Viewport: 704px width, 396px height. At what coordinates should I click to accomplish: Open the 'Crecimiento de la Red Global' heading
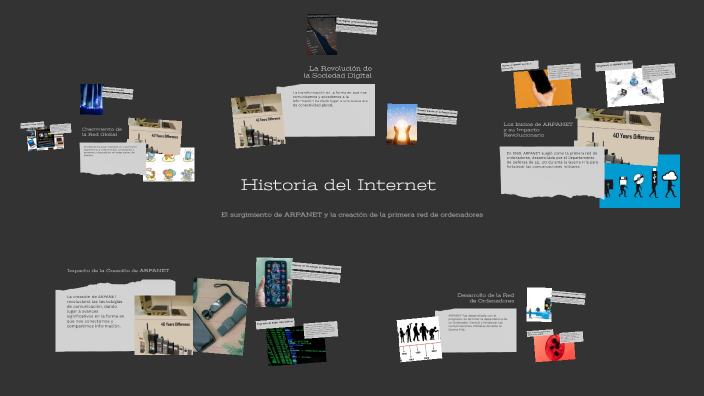pyautogui.click(x=101, y=132)
